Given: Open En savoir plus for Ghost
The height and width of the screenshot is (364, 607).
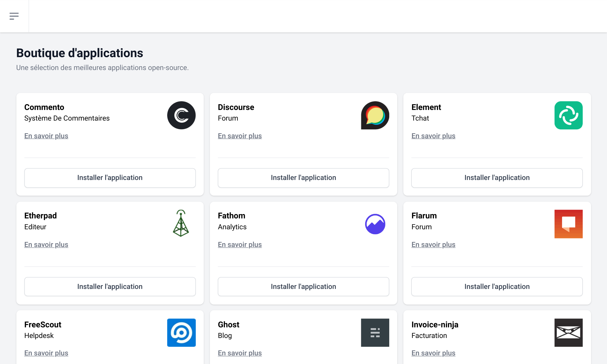Looking at the screenshot, I should 240,353.
